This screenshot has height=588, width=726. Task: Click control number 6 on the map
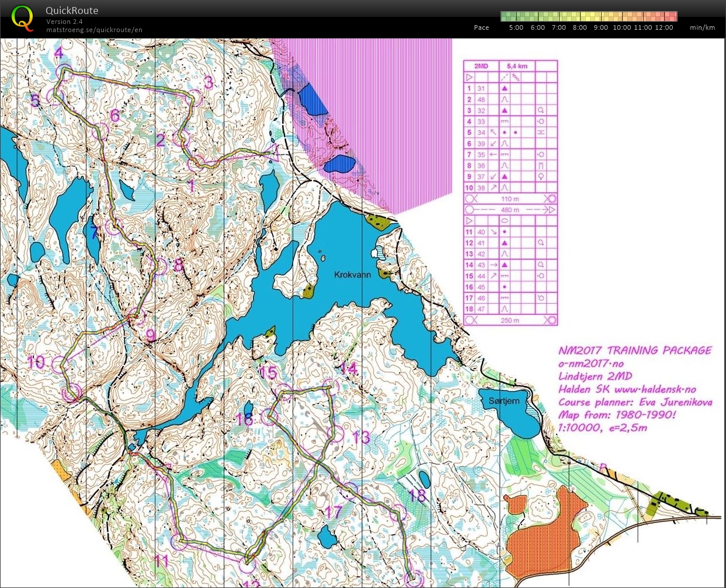pyautogui.click(x=115, y=116)
